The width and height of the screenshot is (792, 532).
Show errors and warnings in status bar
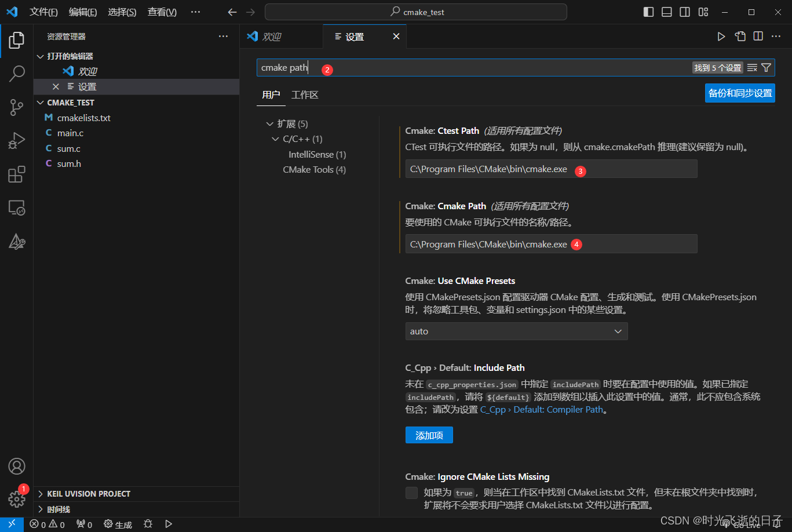(x=48, y=524)
